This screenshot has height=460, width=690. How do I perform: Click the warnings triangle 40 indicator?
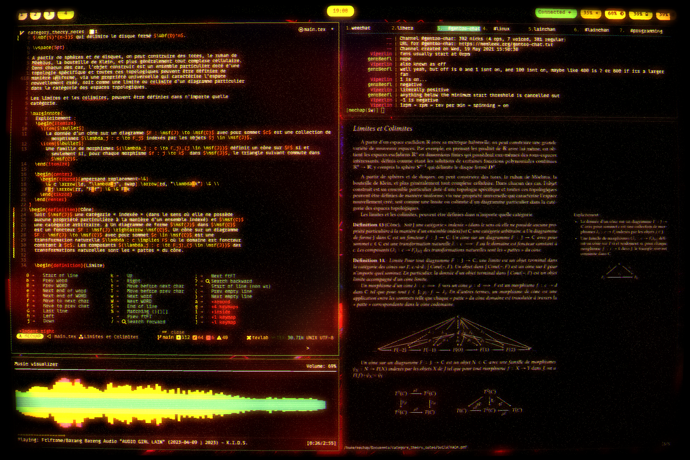pyautogui.click(x=223, y=338)
